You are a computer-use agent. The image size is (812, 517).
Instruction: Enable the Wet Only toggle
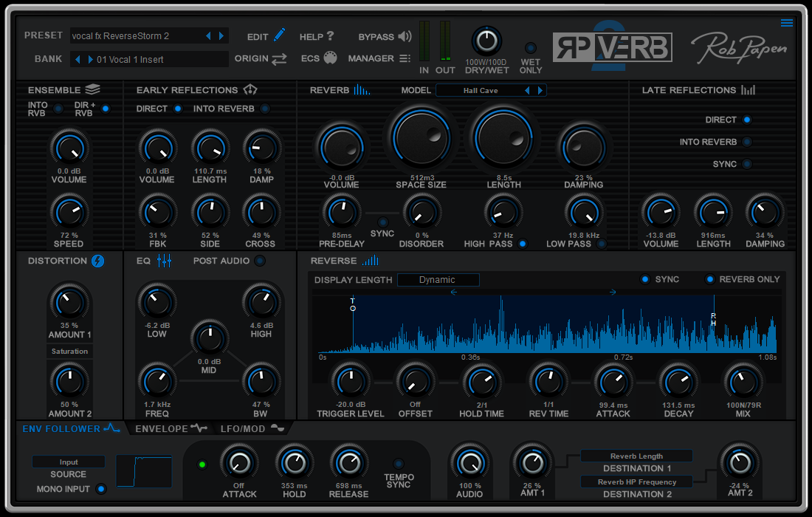[530, 48]
